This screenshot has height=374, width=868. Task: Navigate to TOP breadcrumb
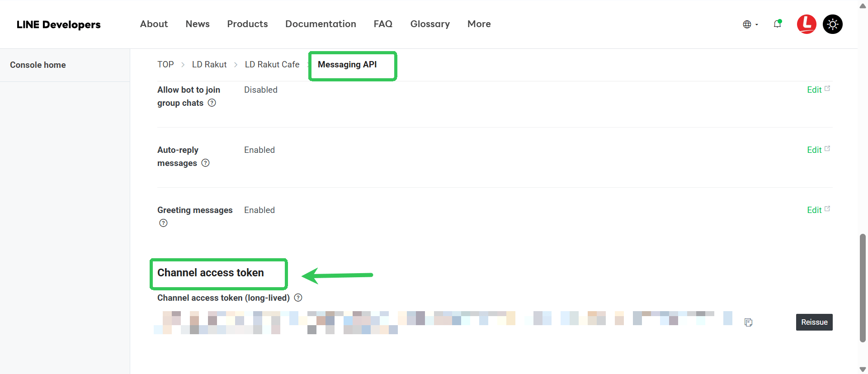165,65
